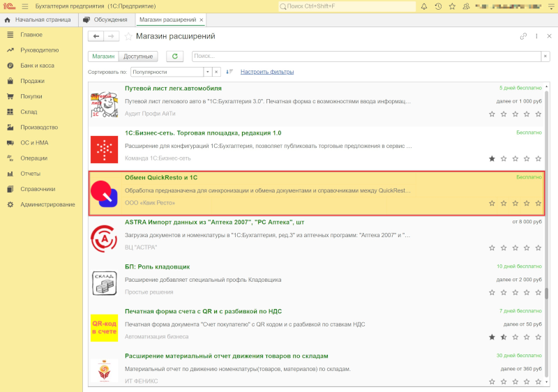Click the ИТ ФЕНИКС logo thumbnail

(104, 370)
